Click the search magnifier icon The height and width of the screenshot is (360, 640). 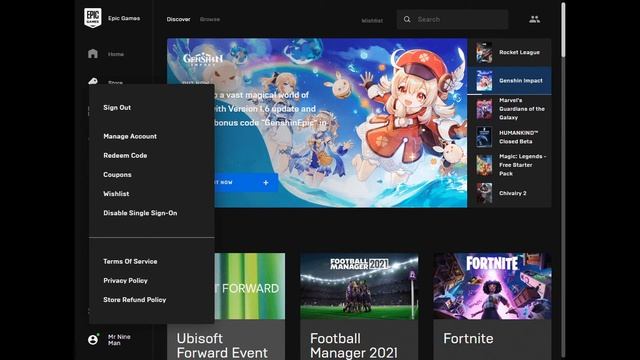coord(407,19)
